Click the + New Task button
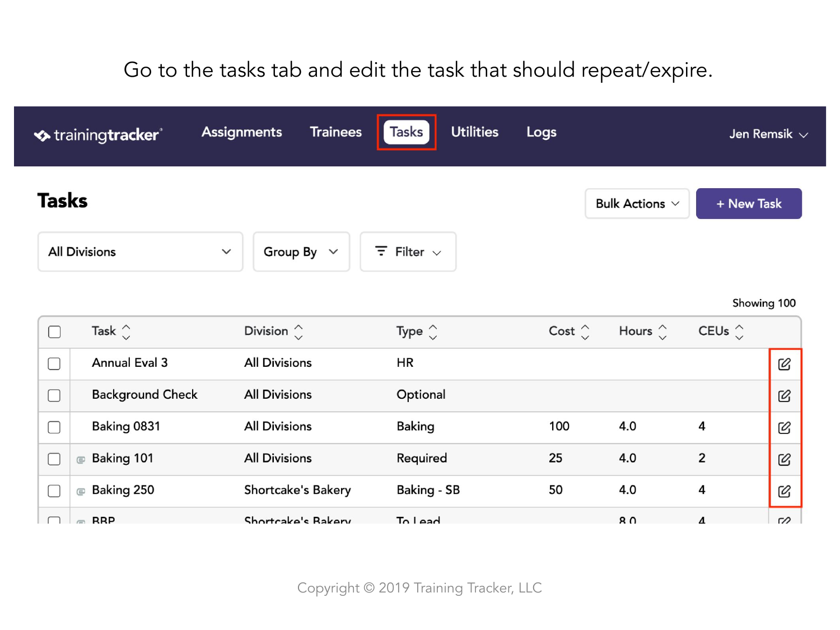 tap(749, 204)
